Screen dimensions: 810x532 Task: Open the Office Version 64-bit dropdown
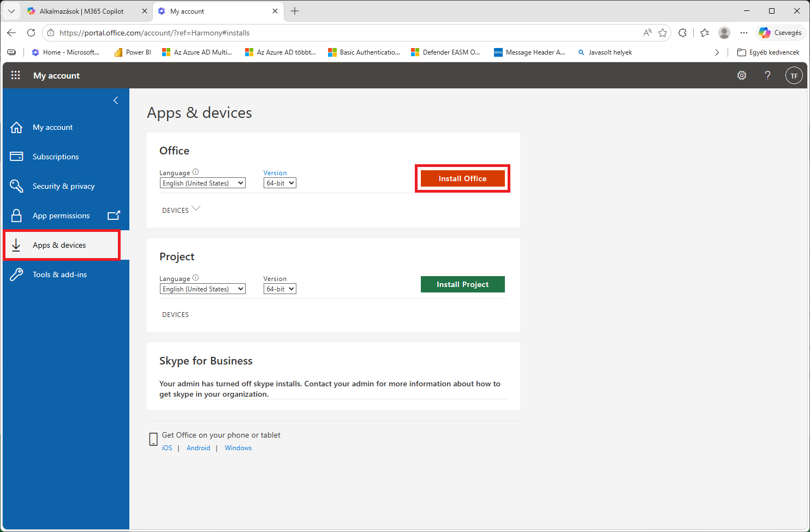tap(280, 183)
